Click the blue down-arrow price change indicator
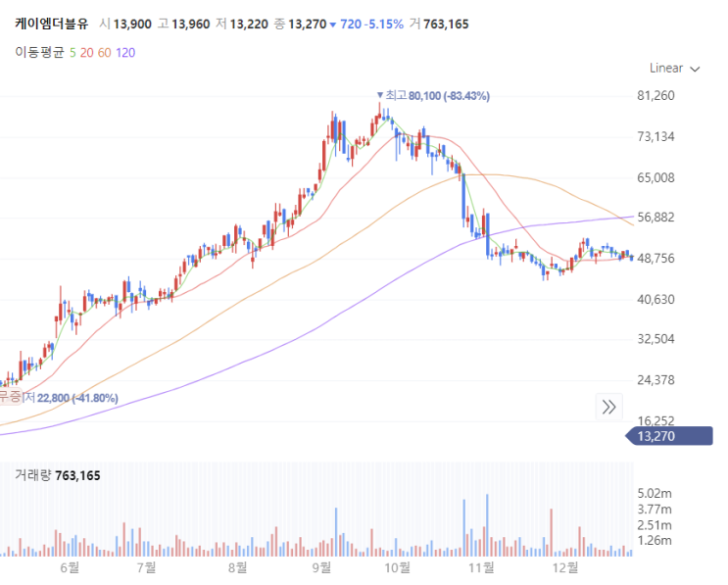 coord(334,24)
